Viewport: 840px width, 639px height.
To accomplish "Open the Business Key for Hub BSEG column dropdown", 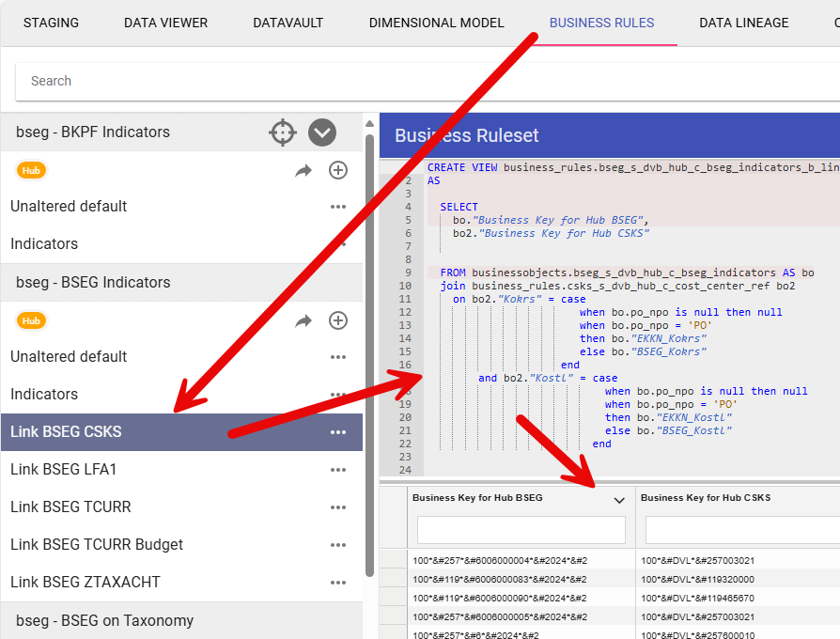I will (x=619, y=500).
